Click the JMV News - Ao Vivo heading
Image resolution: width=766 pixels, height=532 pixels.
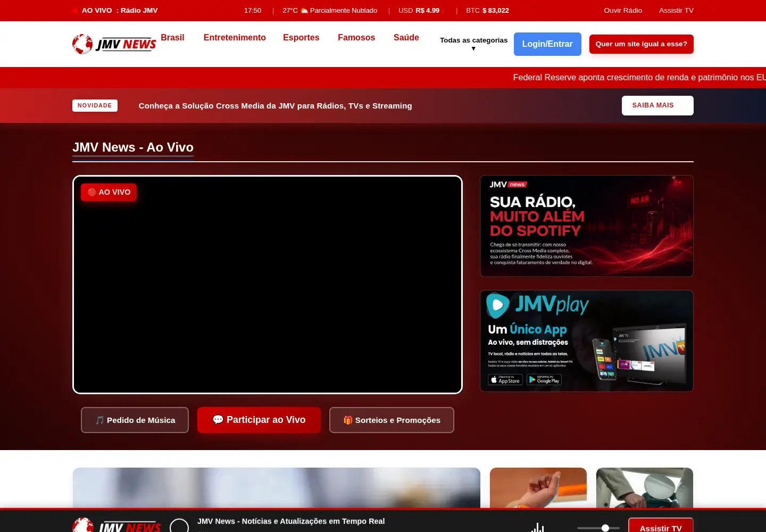133,147
